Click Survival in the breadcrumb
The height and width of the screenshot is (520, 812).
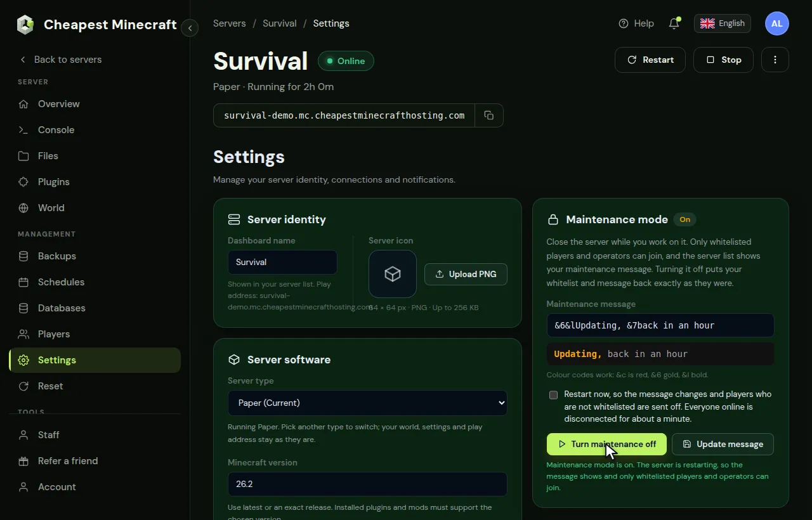pyautogui.click(x=280, y=23)
